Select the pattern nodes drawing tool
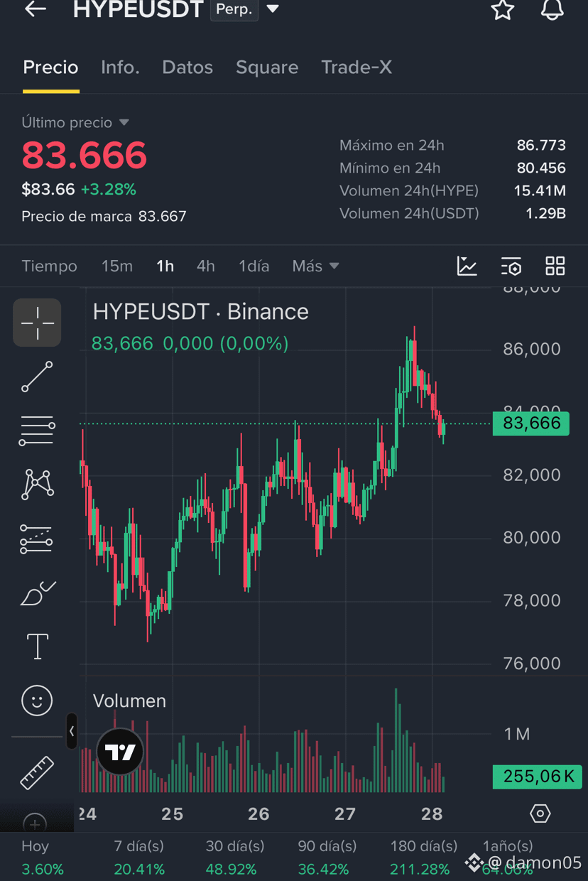This screenshot has width=588, height=881. click(37, 485)
